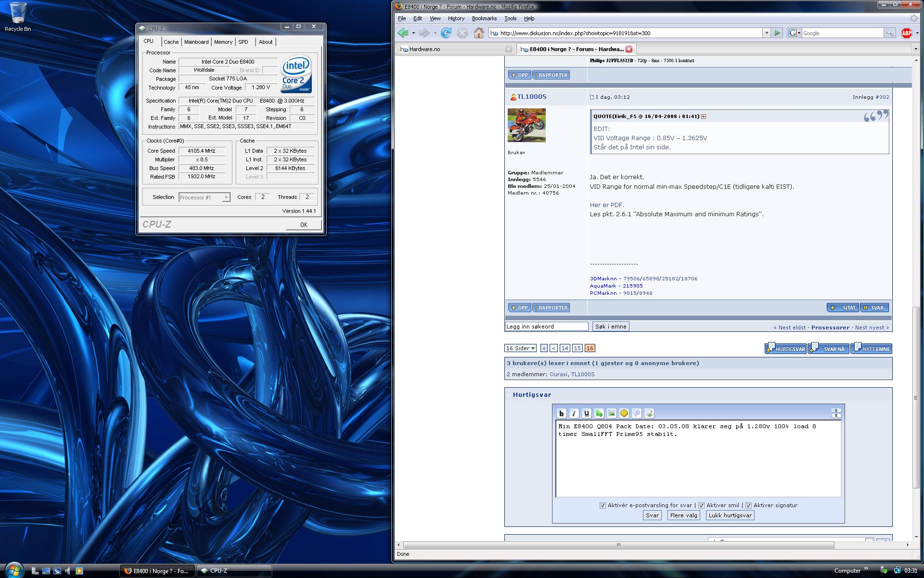Click NYTT EMNE button
Image resolution: width=924 pixels, height=578 pixels.
click(871, 348)
